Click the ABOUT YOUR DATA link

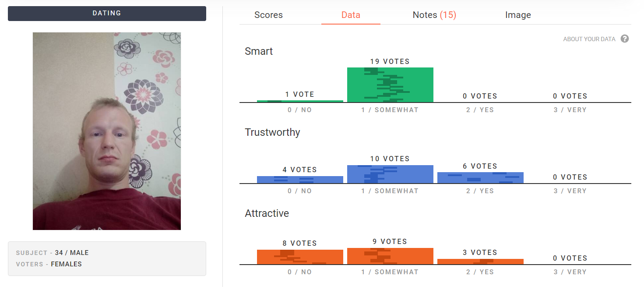pyautogui.click(x=589, y=39)
